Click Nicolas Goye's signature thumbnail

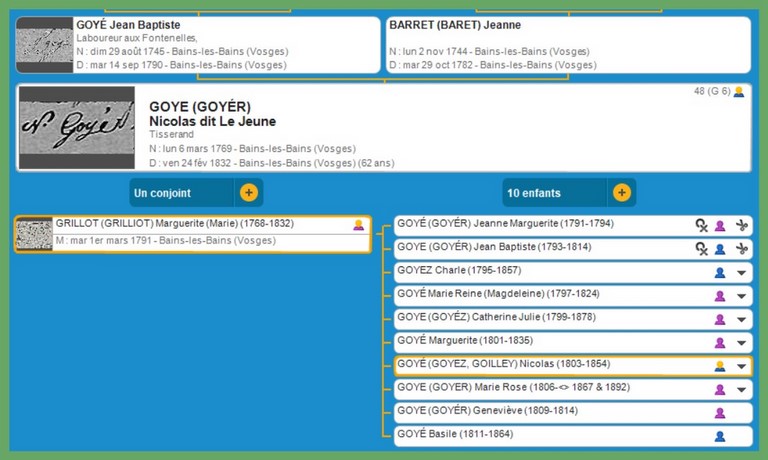coord(76,128)
